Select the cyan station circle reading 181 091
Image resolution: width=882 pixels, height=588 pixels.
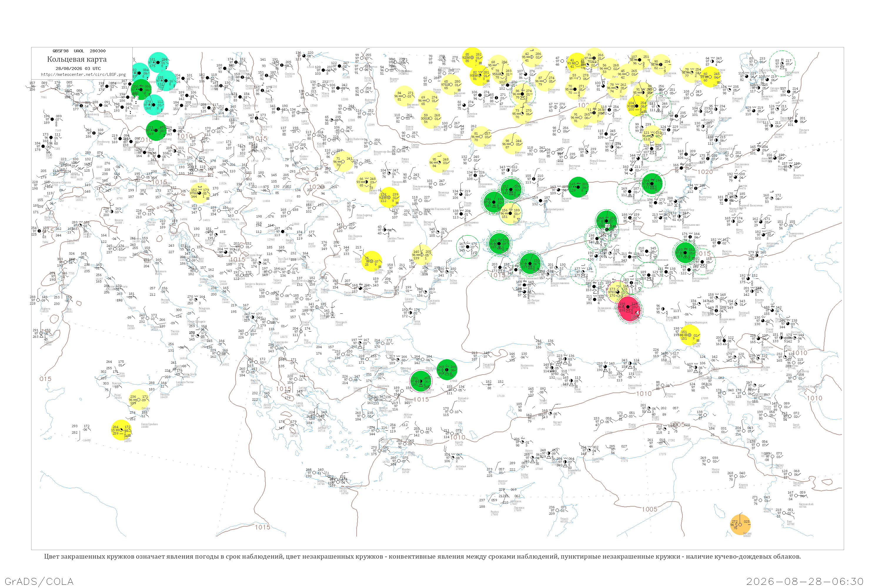tap(159, 62)
